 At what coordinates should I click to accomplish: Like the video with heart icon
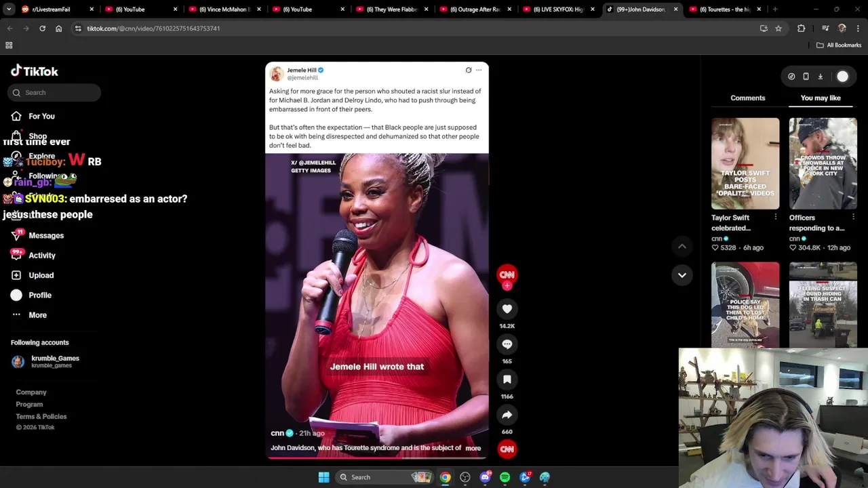[507, 309]
